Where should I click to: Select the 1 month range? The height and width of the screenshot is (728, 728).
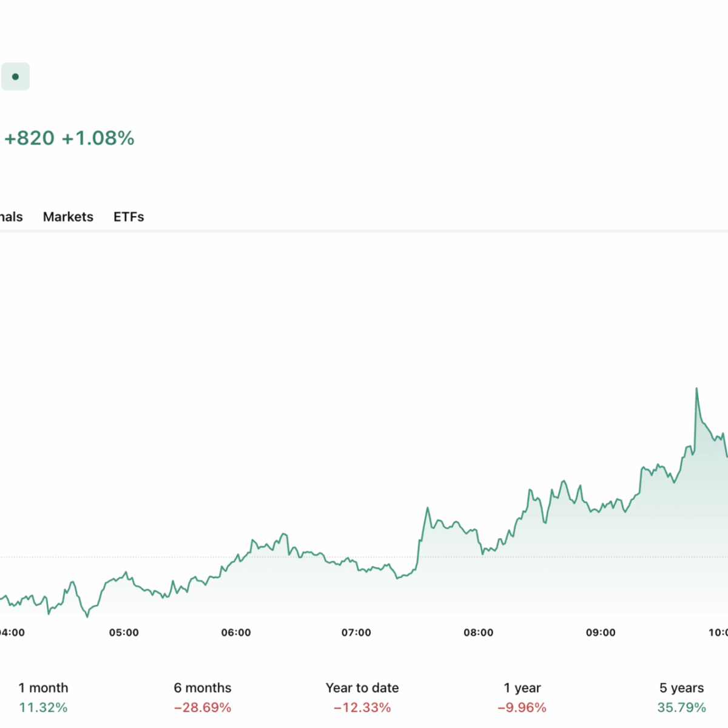(x=43, y=688)
